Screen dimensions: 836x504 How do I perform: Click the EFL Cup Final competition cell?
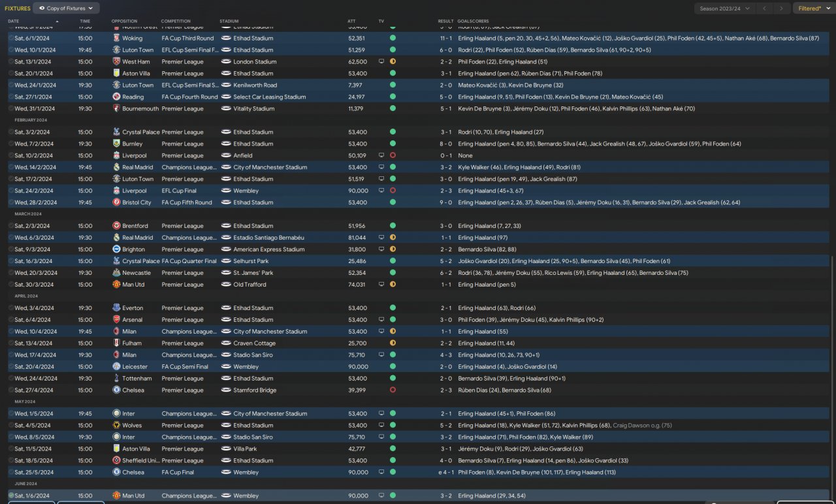[180, 191]
